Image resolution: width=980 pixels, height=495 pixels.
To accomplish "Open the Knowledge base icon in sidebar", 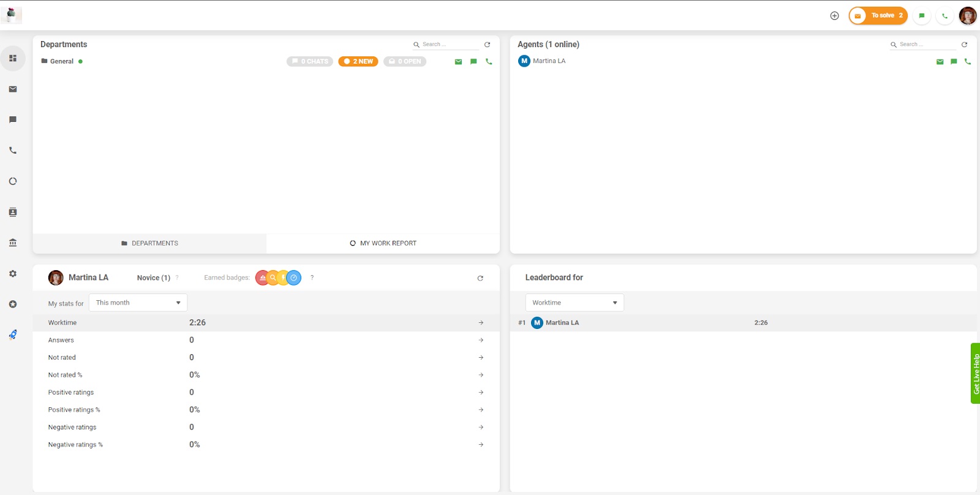I will [13, 243].
